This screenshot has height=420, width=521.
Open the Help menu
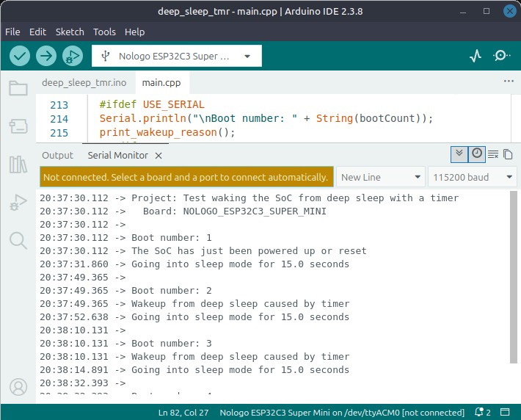click(x=134, y=32)
